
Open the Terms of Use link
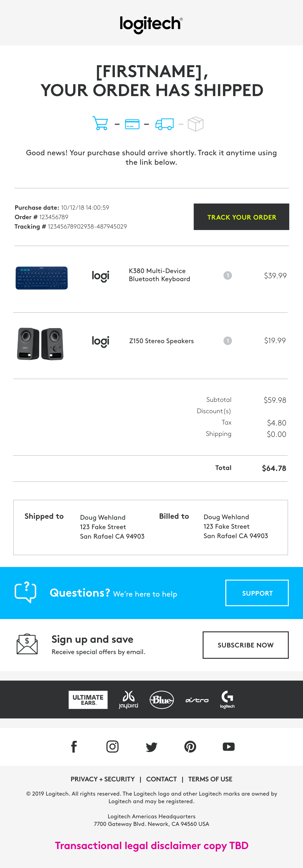point(210,779)
